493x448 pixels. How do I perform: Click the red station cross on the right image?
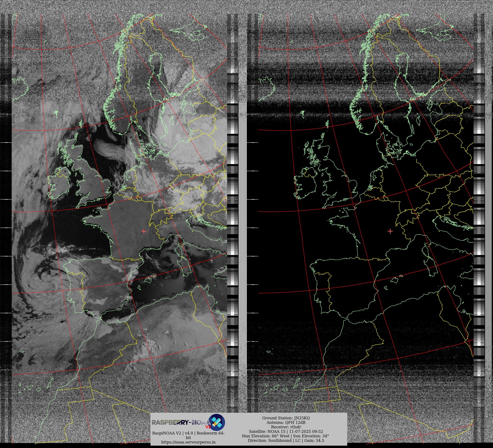click(x=390, y=231)
